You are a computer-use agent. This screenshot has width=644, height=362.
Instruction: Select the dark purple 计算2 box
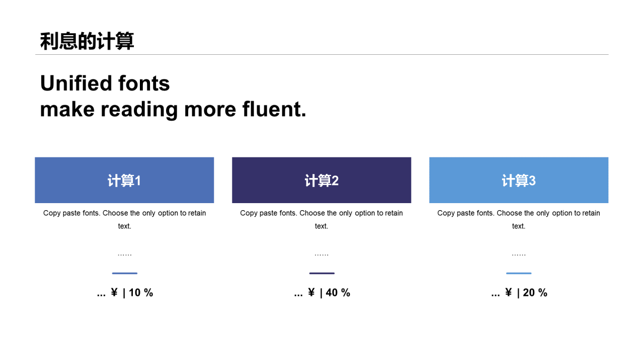(x=321, y=180)
